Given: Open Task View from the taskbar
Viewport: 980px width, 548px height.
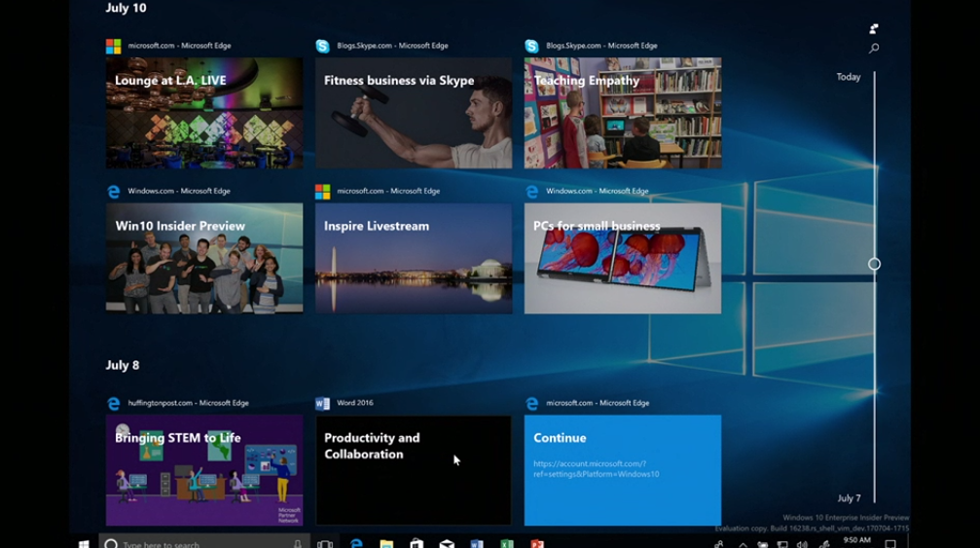Looking at the screenshot, I should (325, 544).
